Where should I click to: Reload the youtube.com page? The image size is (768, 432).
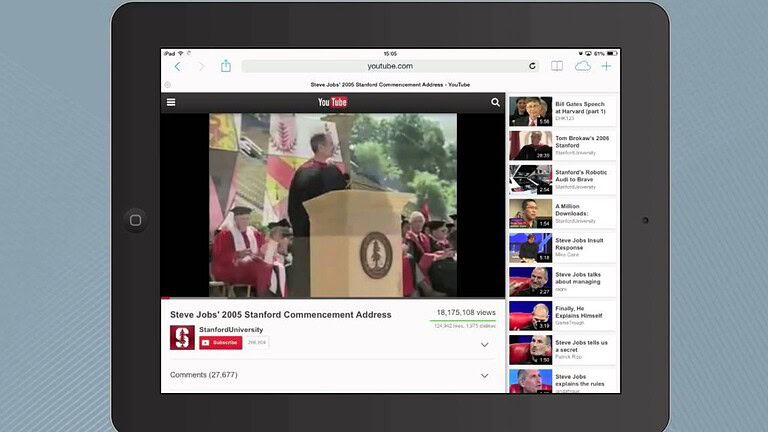coord(532,66)
